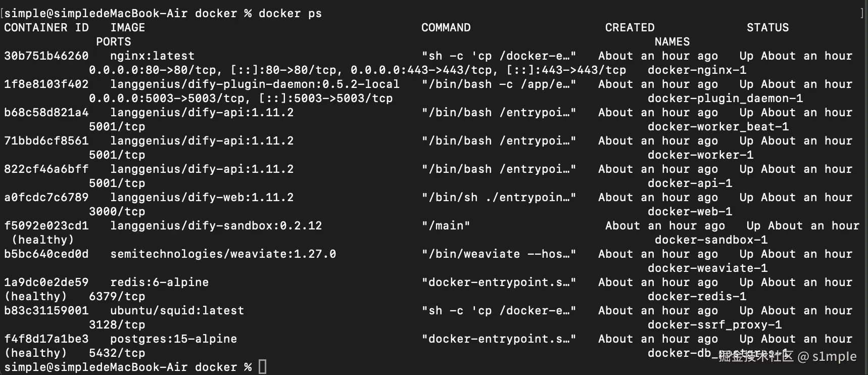Click the docker-nginx-1 container name
This screenshot has width=868, height=375.
(x=697, y=70)
